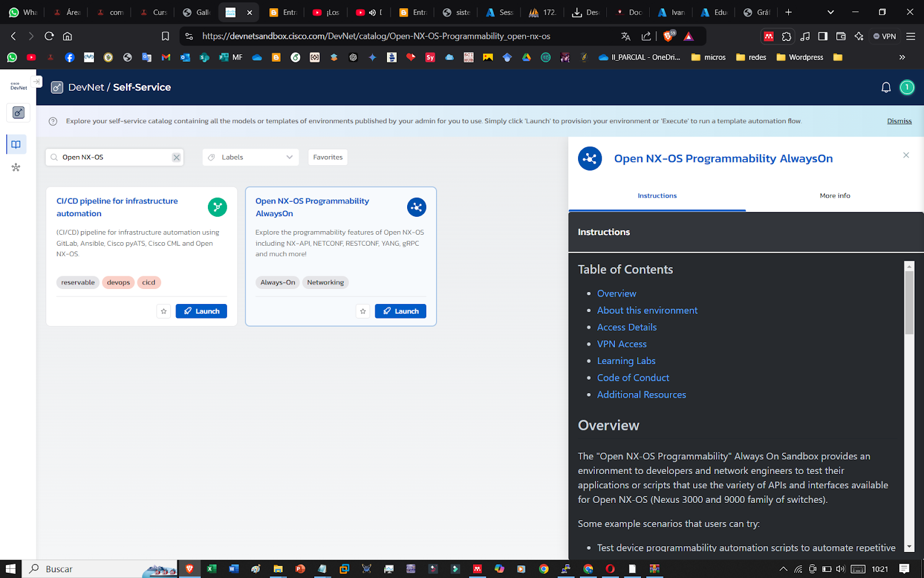Open the Wordpress bookmarks folder

(x=800, y=57)
